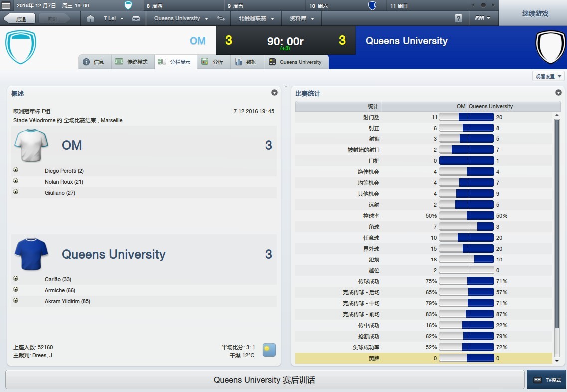The width and height of the screenshot is (567, 392).
Task: Click the center dot on the date bar controls
Action: click(483, 5)
